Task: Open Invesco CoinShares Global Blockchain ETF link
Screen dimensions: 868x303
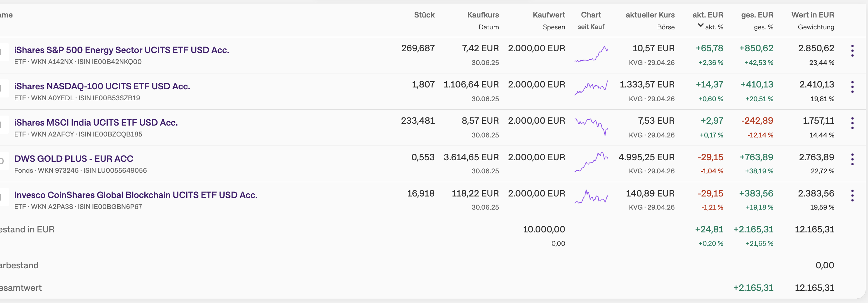Action: [136, 195]
